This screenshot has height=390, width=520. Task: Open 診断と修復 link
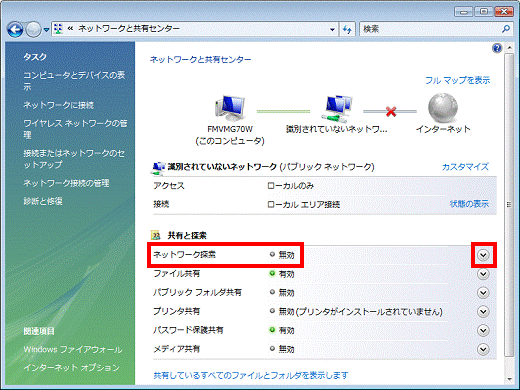(x=43, y=201)
